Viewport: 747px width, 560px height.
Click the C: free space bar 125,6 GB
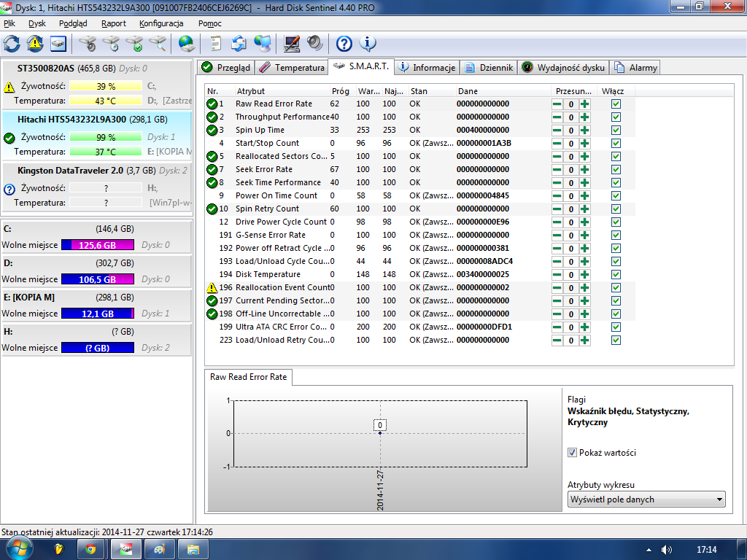98,245
